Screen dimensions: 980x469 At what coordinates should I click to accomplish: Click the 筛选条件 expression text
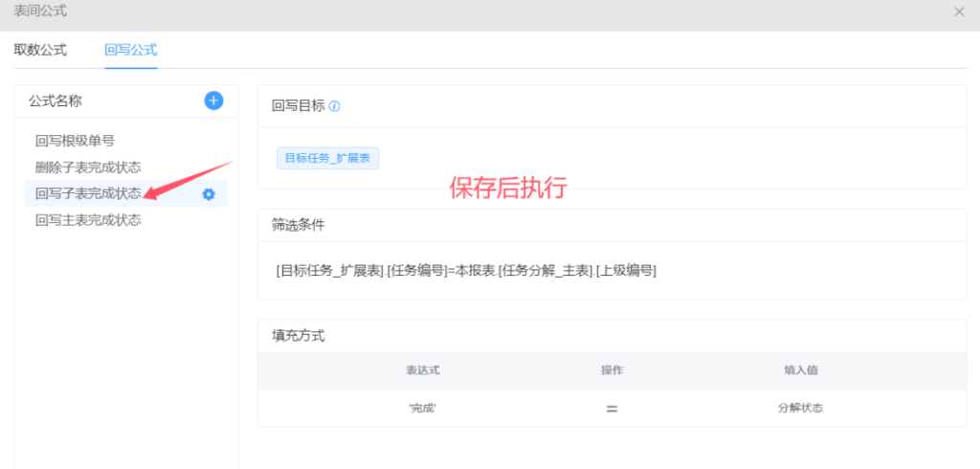(x=466, y=271)
